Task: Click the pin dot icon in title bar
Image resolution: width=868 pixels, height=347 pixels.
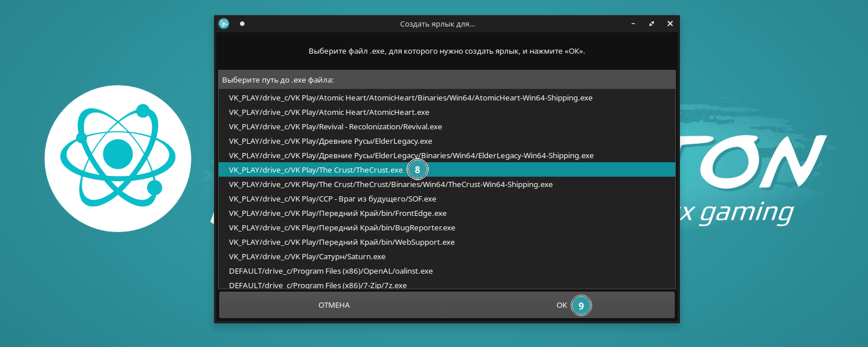Action: coord(242,24)
